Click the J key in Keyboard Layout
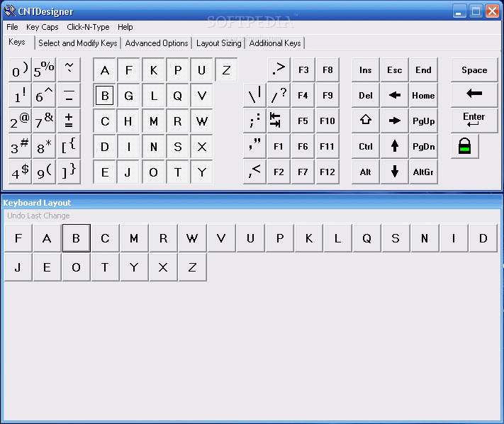 click(18, 267)
